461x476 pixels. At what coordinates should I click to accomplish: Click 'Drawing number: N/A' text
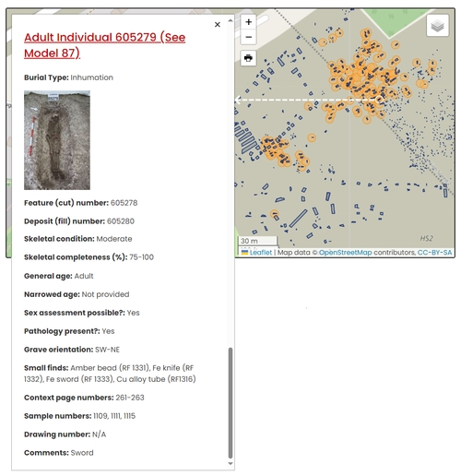coord(65,434)
